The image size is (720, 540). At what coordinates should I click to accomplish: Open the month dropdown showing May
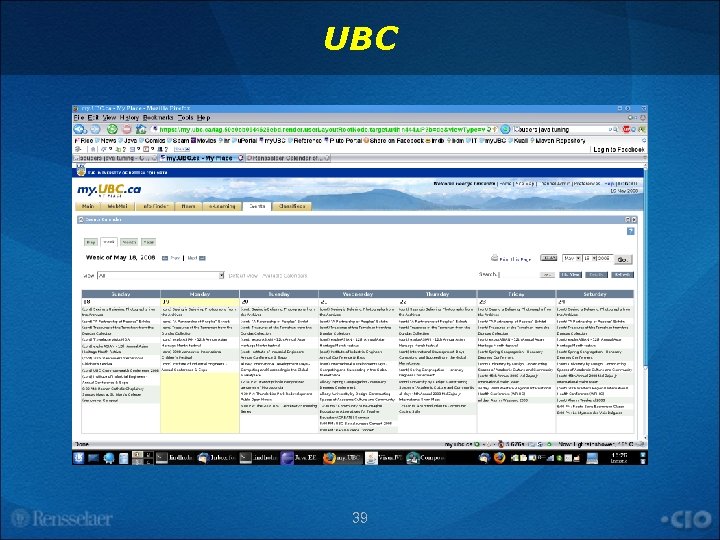point(572,259)
